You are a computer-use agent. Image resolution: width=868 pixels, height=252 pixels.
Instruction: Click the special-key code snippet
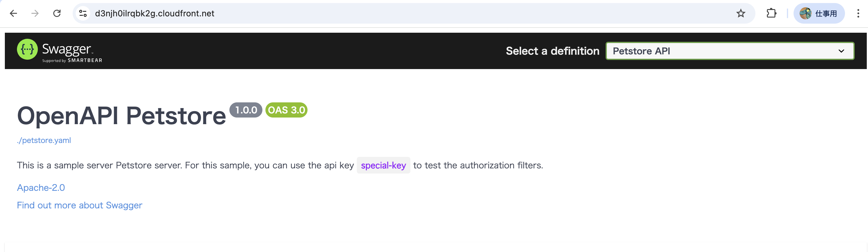tap(383, 165)
